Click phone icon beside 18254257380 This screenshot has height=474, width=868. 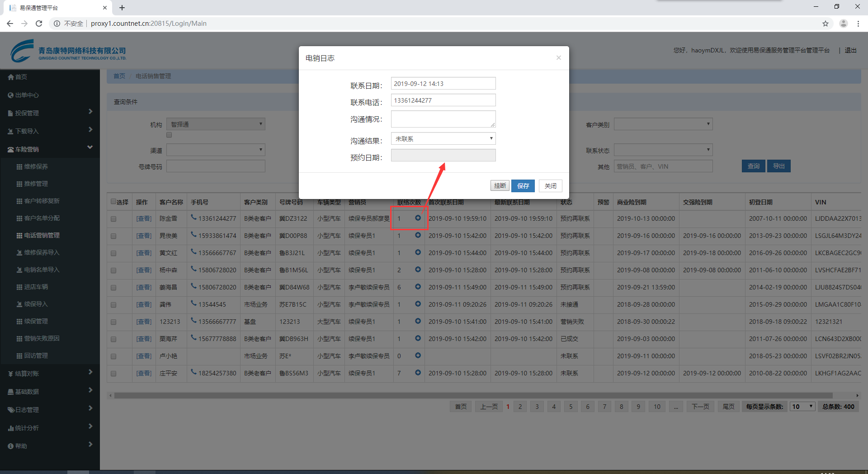click(193, 372)
